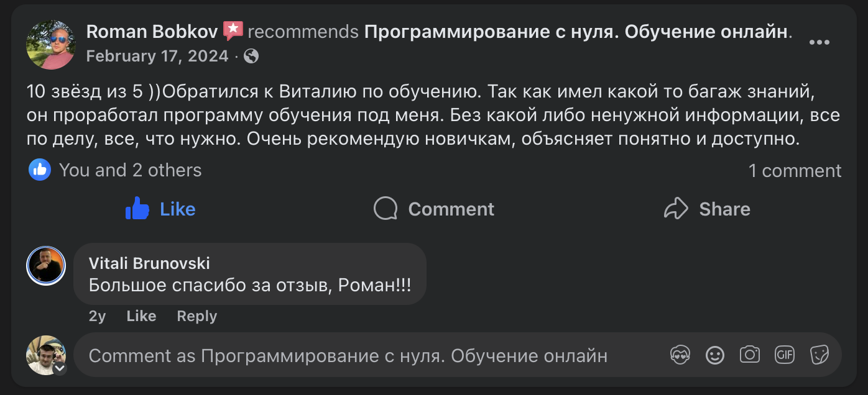Screen dimensions: 868x395
Task: Click the recommendation badge next to Roman's name
Action: [233, 30]
